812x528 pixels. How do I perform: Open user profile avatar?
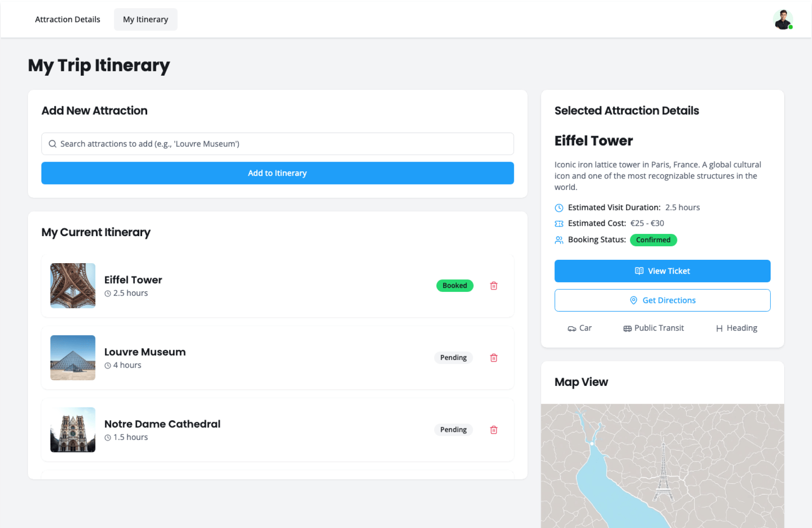[782, 19]
